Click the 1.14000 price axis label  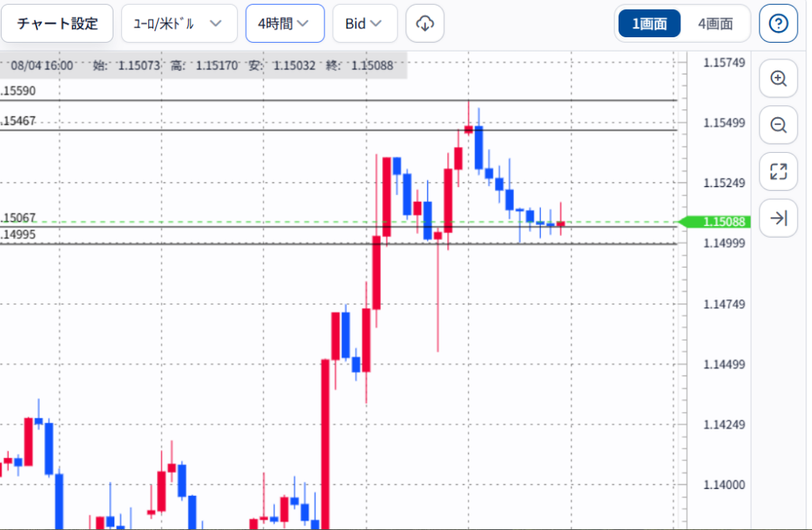(724, 485)
